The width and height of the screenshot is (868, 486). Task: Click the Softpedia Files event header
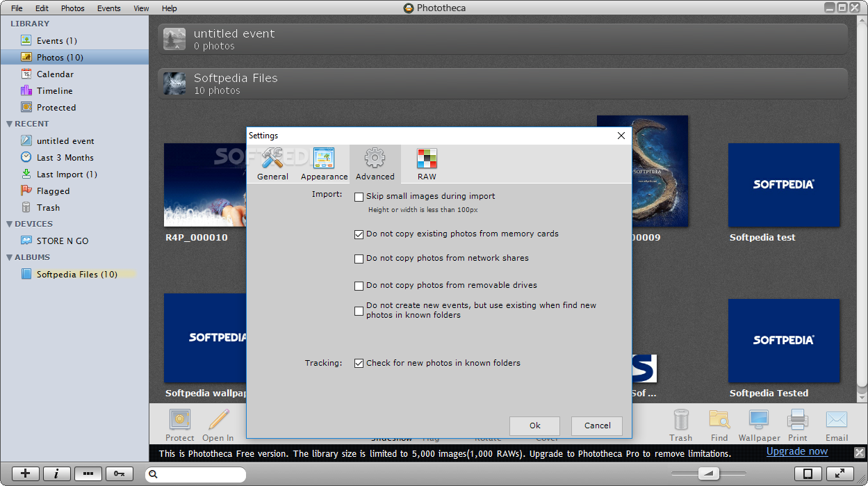(x=502, y=83)
